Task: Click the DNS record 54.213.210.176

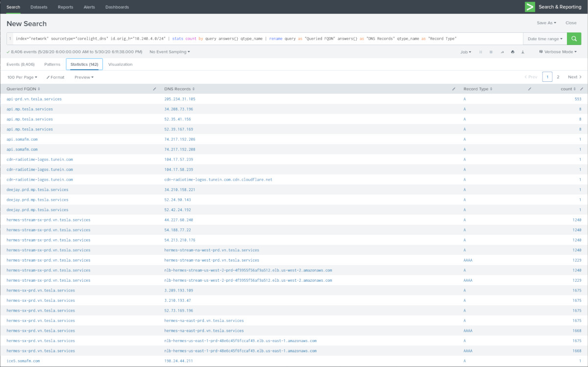Action: (180, 240)
